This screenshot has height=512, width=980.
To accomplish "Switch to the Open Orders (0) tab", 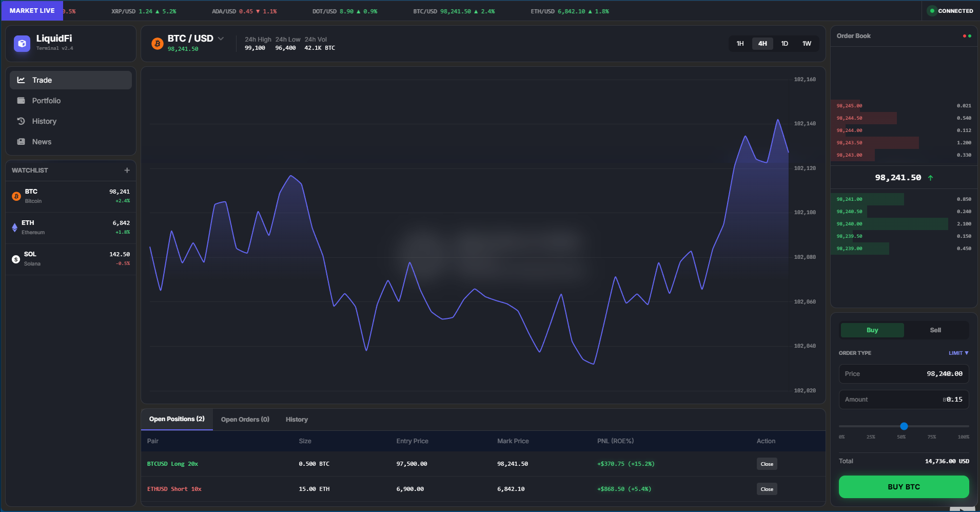I will pyautogui.click(x=245, y=420).
